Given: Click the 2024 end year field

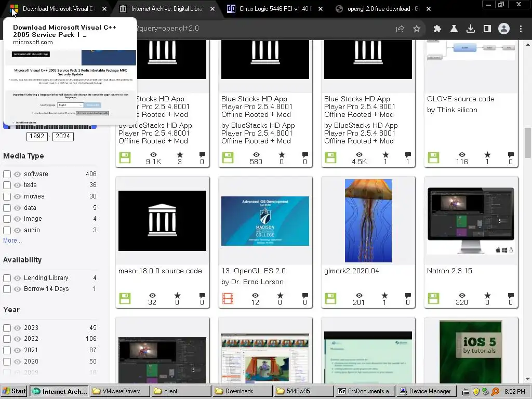Looking at the screenshot, I should click(x=63, y=137).
